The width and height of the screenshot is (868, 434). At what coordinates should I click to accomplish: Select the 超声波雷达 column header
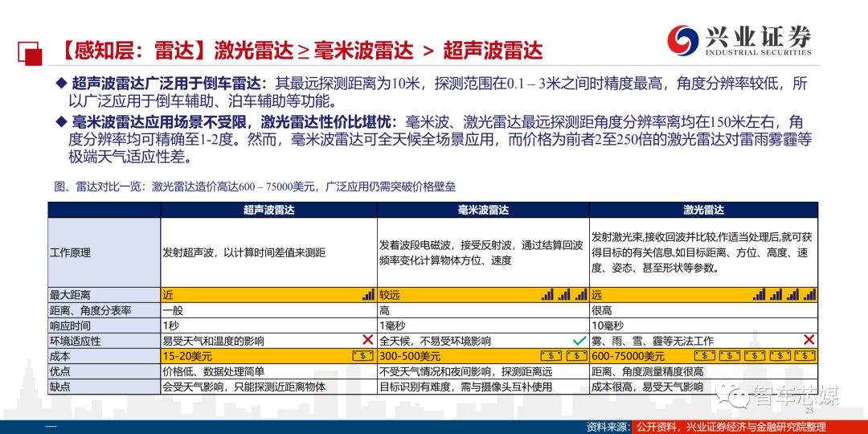pos(268,210)
